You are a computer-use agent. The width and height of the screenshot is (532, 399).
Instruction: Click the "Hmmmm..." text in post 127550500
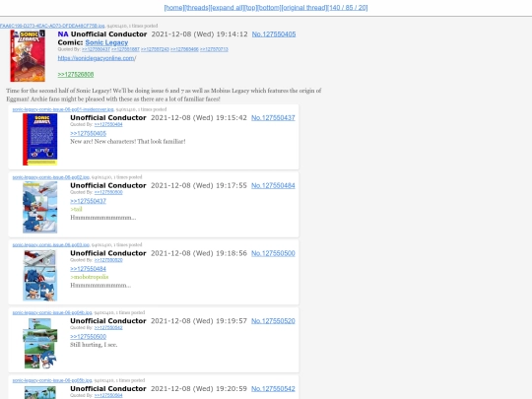pyautogui.click(x=100, y=286)
